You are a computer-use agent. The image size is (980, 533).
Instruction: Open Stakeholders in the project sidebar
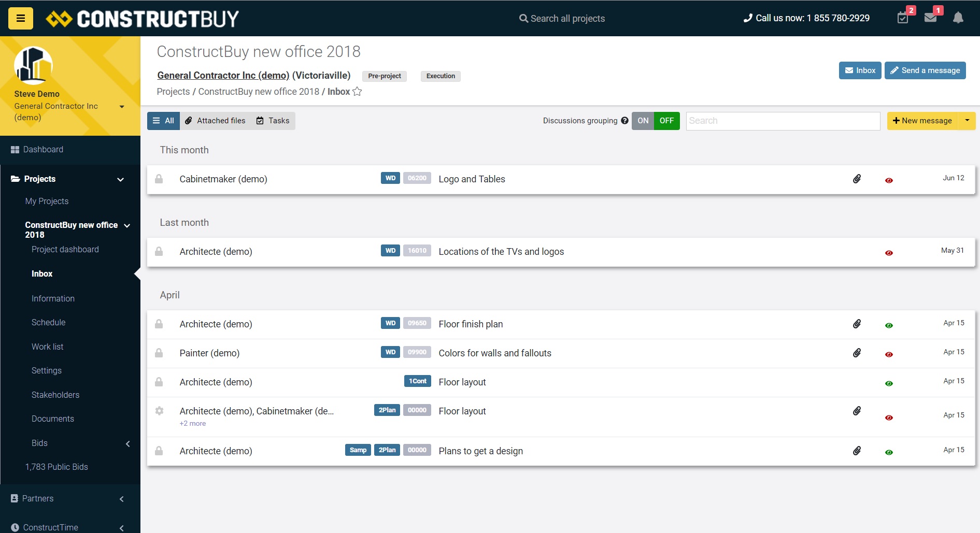[x=55, y=395]
